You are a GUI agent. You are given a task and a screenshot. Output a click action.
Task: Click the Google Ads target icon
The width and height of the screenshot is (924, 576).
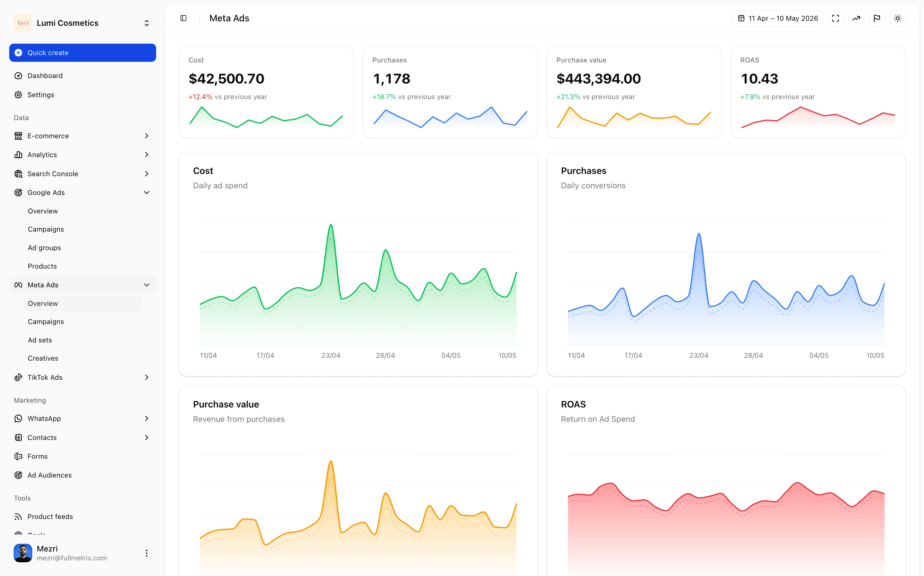tap(18, 193)
